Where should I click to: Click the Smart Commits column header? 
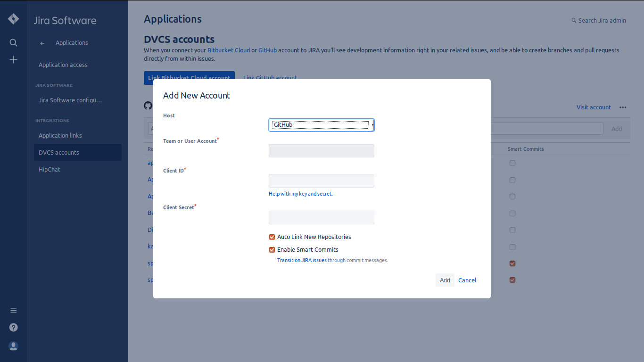tap(526, 149)
